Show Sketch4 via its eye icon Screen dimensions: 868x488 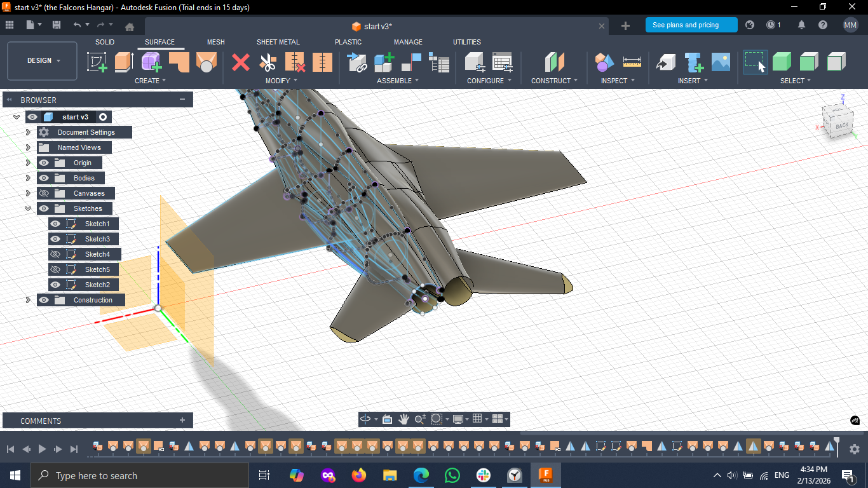click(x=55, y=254)
